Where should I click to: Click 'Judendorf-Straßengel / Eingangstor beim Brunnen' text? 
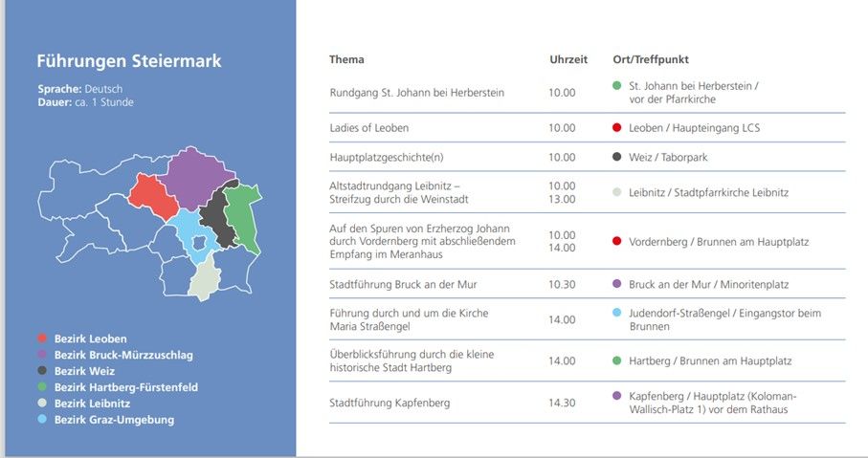coord(724,319)
